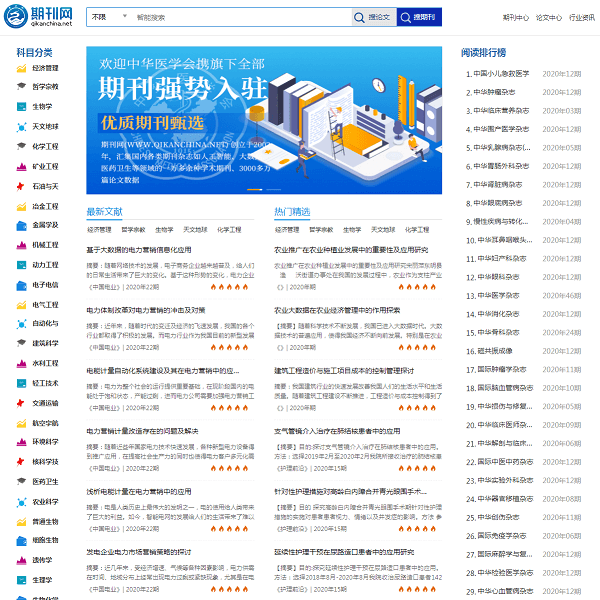Click the 热门精选 section heading
Screen dimensions: 600x600
pyautogui.click(x=292, y=212)
